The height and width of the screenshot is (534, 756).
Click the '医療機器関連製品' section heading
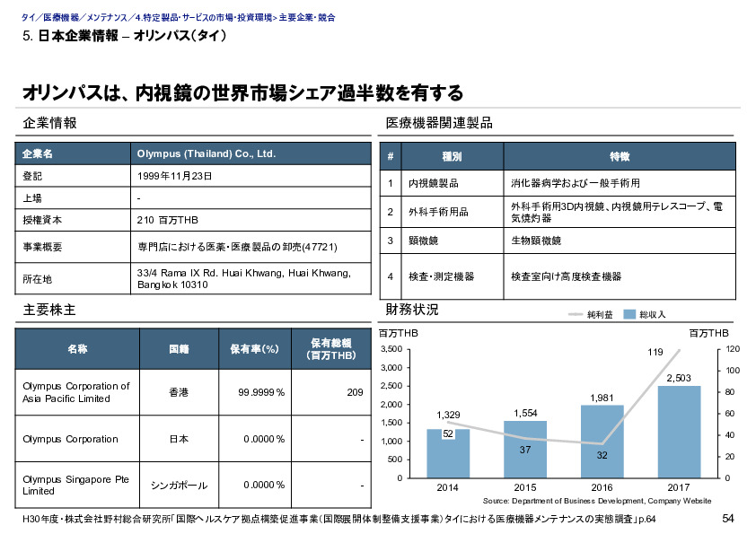click(x=439, y=123)
